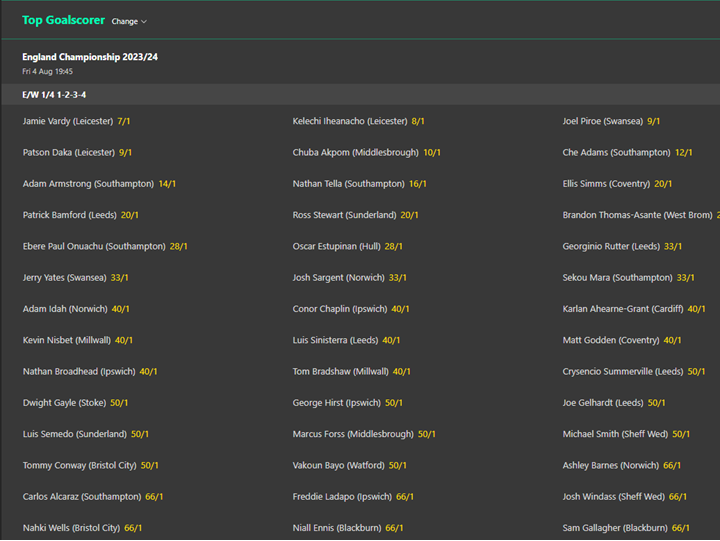Select Kelechi Iheanacho (Leicester) at 8/1

click(x=358, y=121)
